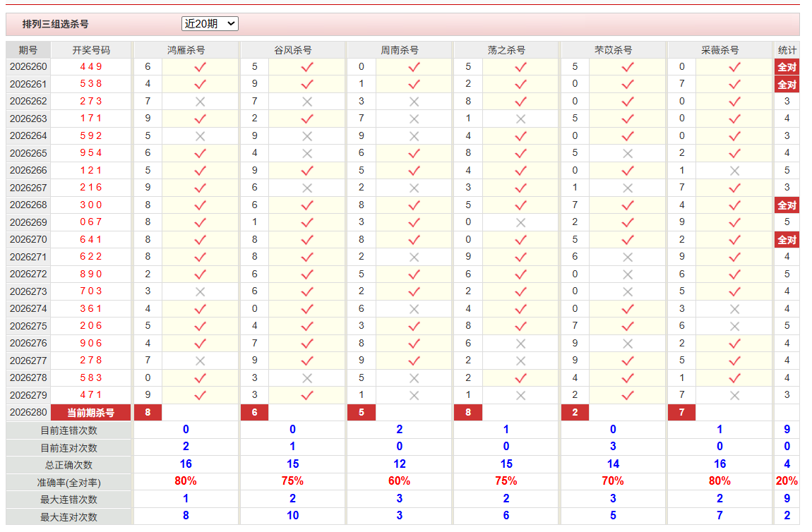The width and height of the screenshot is (812, 532).
Task: Click 鸿雁杀号 cross mark in row 2026277
Action: click(201, 361)
